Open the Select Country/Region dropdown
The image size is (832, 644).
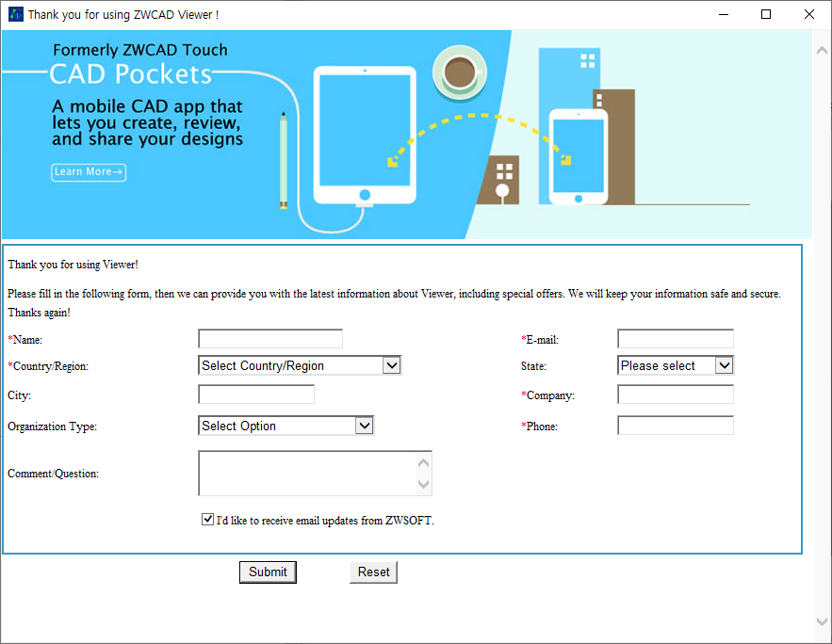[300, 365]
